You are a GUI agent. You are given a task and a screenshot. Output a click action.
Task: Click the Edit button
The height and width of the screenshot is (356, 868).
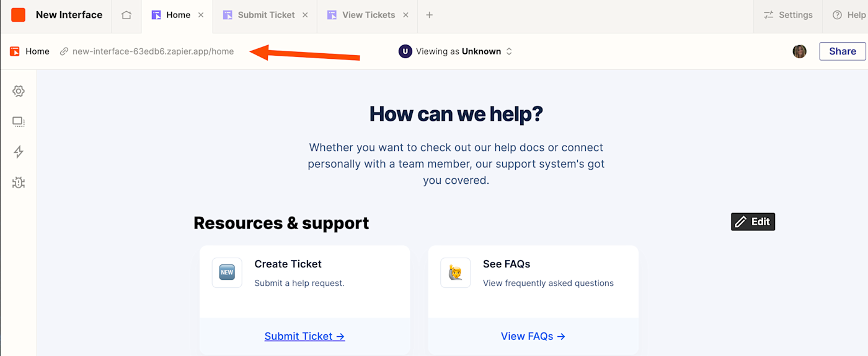tap(753, 222)
